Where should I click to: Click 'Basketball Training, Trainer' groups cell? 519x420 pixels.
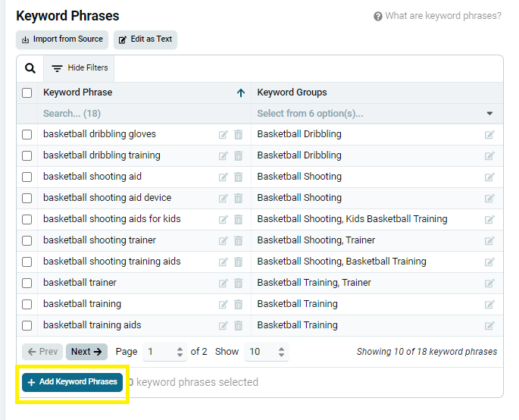314,283
